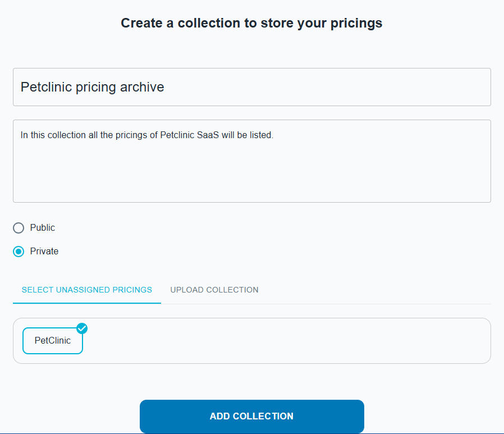This screenshot has width=504, height=434.
Task: Click the active tab's blue underline indicator
Action: [x=87, y=303]
